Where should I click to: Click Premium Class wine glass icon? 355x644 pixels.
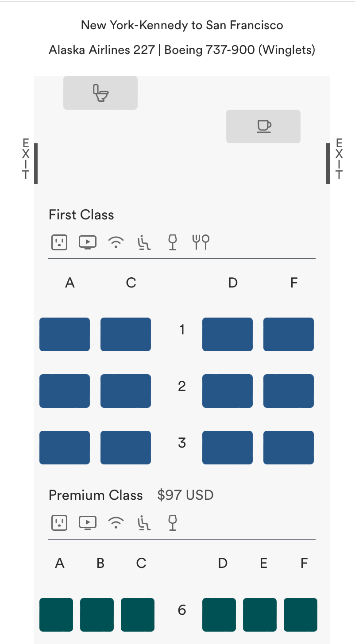pos(173,523)
